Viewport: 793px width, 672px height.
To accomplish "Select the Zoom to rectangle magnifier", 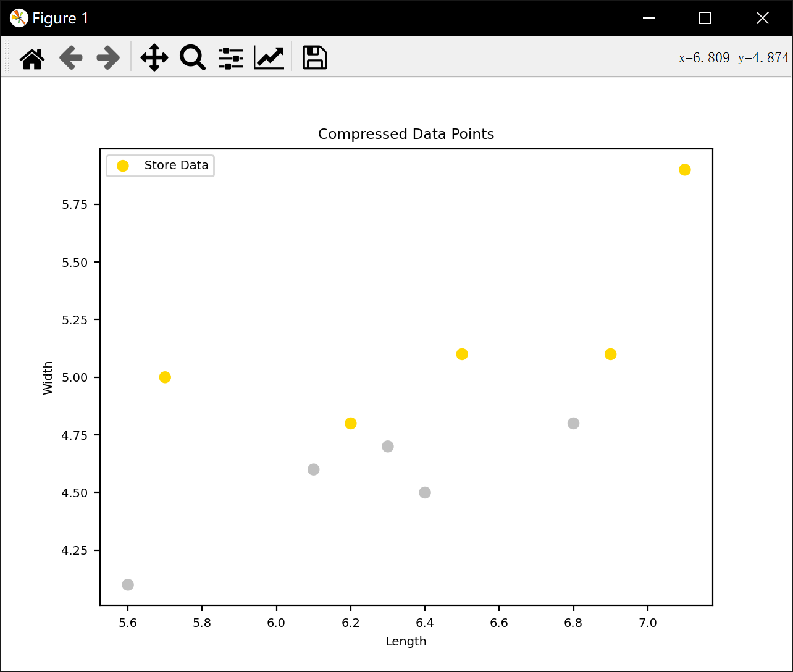I will coord(193,58).
